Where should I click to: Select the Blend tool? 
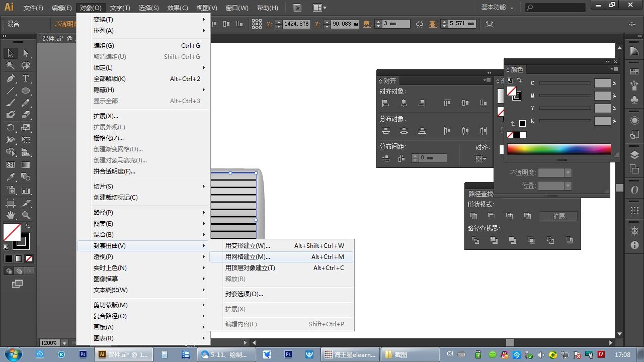click(26, 177)
